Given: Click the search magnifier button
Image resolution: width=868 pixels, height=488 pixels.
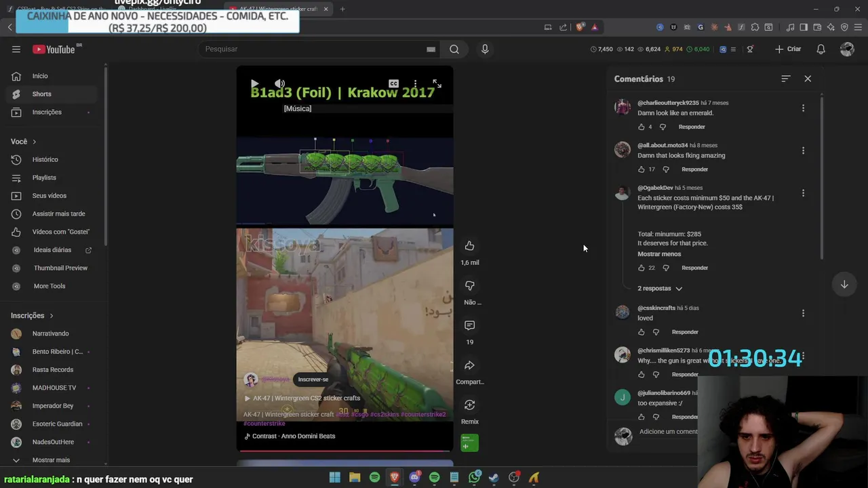Looking at the screenshot, I should 454,49.
